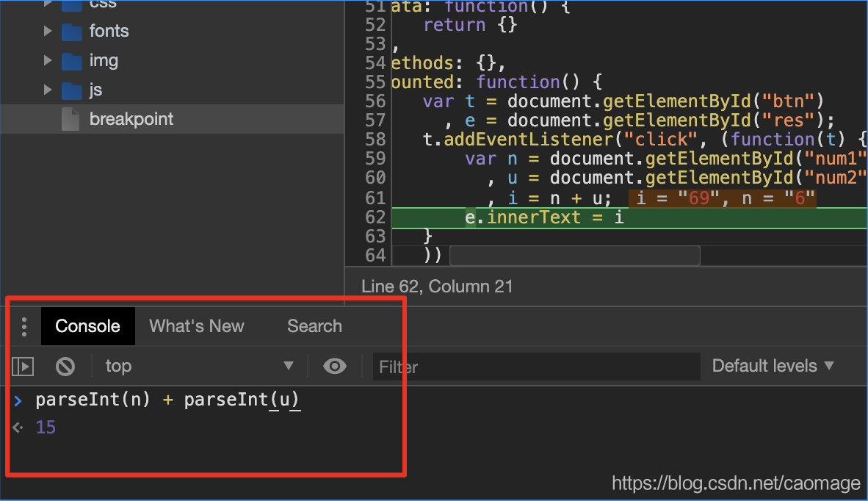Expand the js folder
This screenshot has width=868, height=501.
(x=48, y=90)
